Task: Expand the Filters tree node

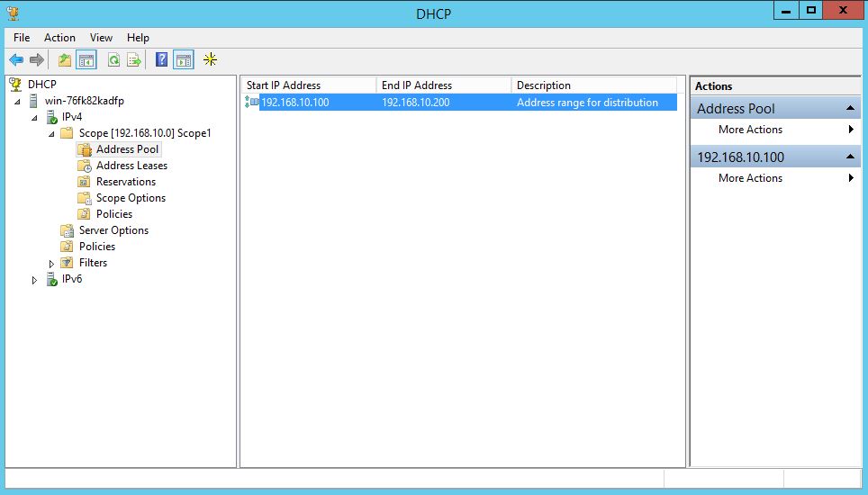Action: (51, 264)
